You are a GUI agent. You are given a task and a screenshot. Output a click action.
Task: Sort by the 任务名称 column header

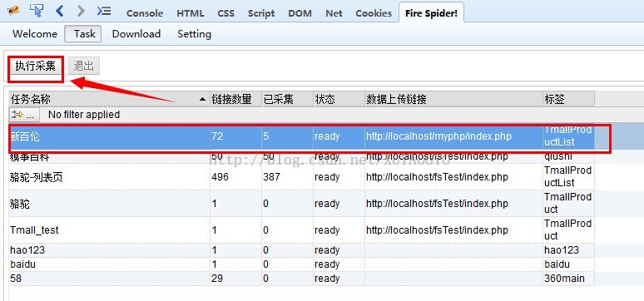pyautogui.click(x=109, y=99)
